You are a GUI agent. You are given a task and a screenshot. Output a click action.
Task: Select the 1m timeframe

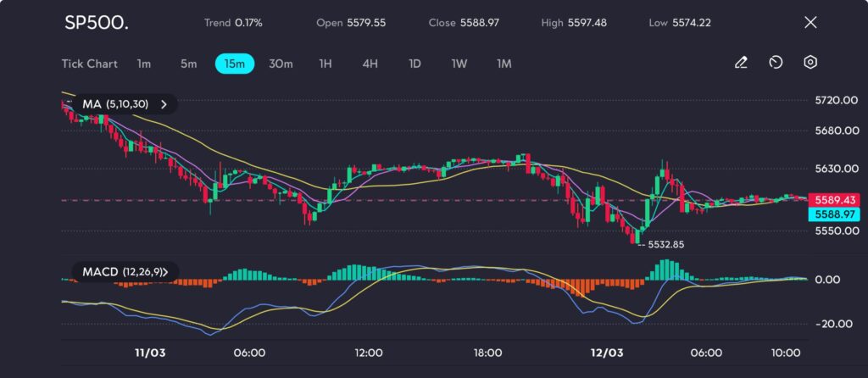click(x=144, y=64)
